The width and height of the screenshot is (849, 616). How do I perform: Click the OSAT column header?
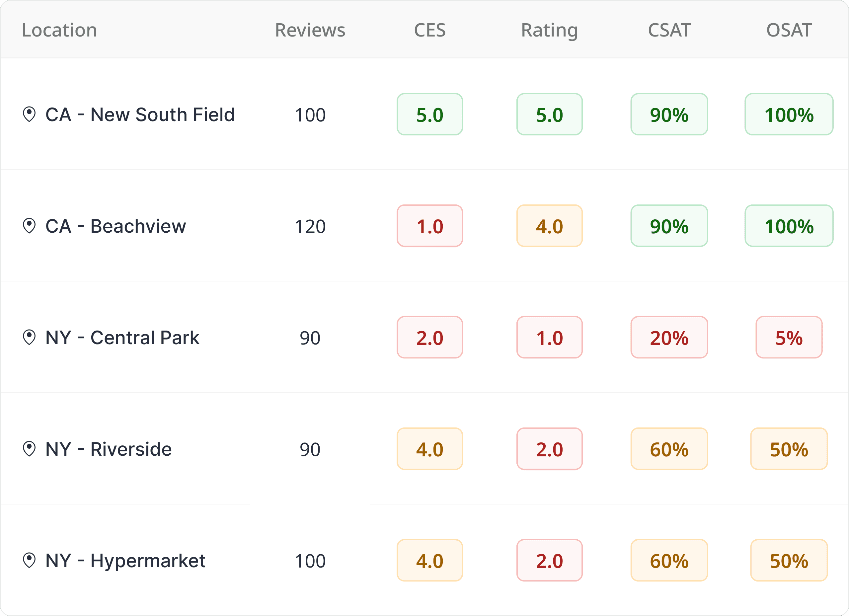789,30
